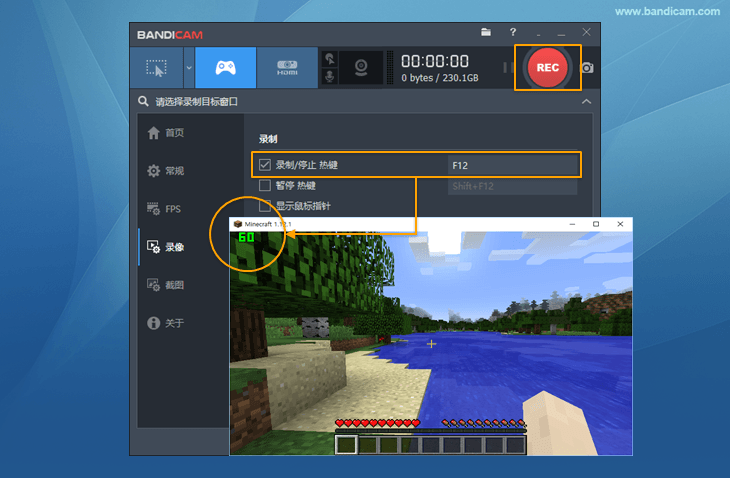Click the 00:00:00 recording timer
Viewport: 730px width, 478px height.
pyautogui.click(x=435, y=61)
